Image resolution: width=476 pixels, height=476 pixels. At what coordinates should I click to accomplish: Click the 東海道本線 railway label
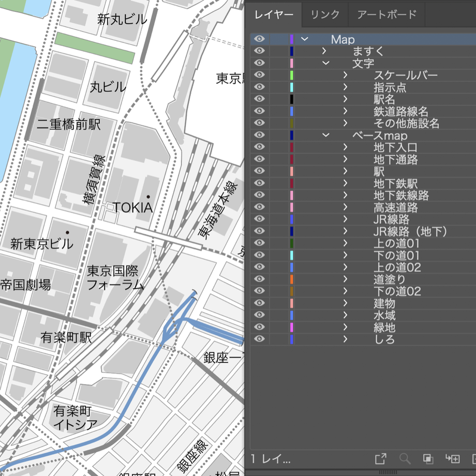click(x=218, y=210)
